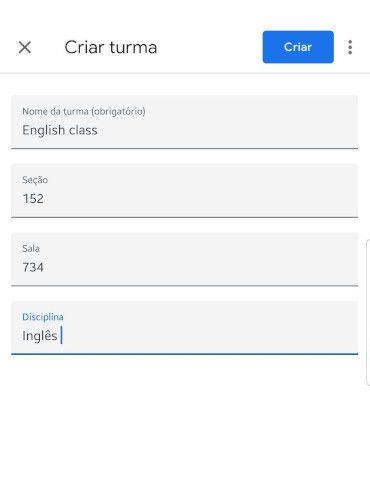Click the room number 734
370x493 pixels.
point(33,267)
